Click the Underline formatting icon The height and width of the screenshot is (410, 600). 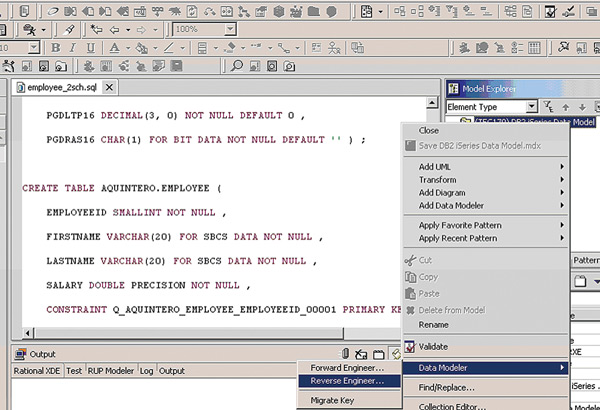(x=89, y=48)
